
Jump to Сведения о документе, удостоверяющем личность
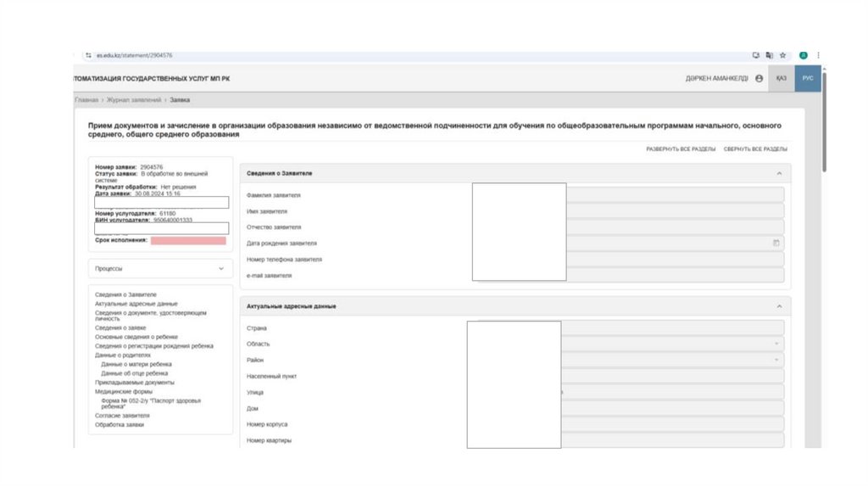click(x=151, y=316)
